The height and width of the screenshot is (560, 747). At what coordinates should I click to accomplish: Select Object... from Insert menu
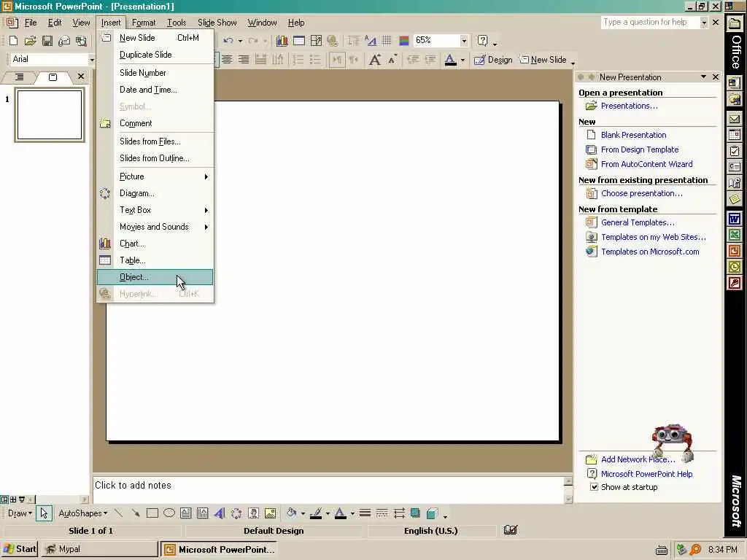tap(155, 277)
